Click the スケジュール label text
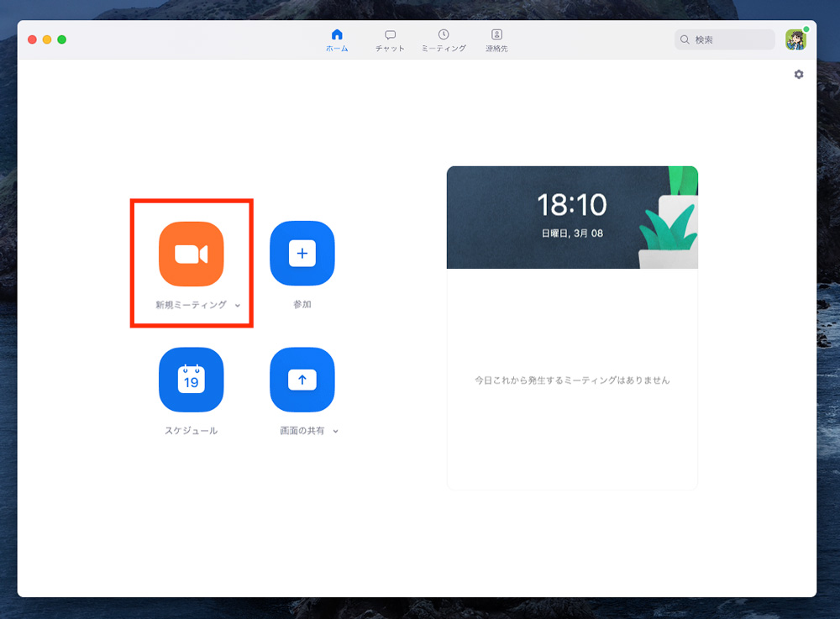Image resolution: width=840 pixels, height=619 pixels. pos(192,431)
